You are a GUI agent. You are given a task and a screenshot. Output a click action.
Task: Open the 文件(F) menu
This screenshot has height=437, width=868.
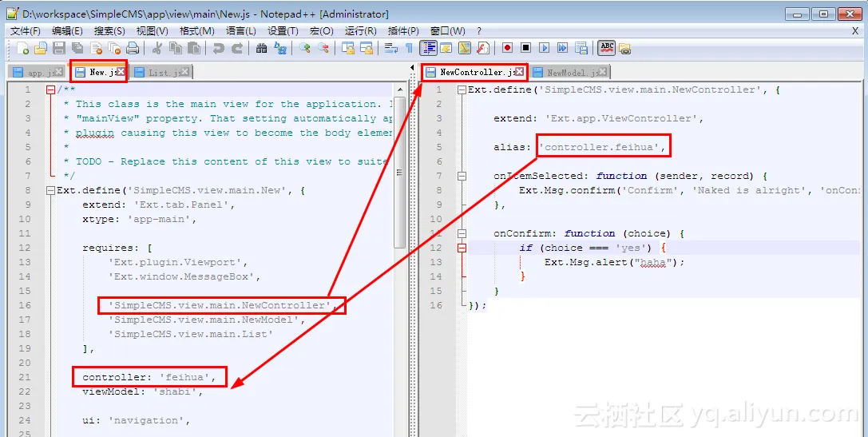26,31
